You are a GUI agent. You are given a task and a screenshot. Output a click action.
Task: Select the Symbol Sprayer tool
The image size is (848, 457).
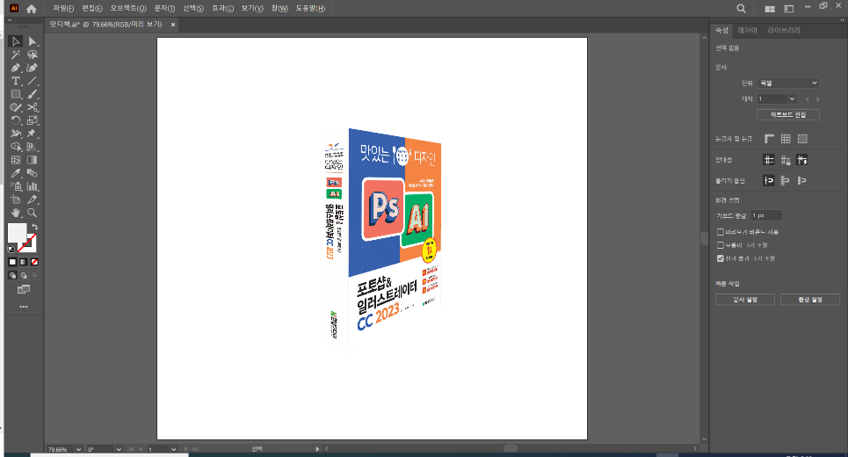[16, 187]
